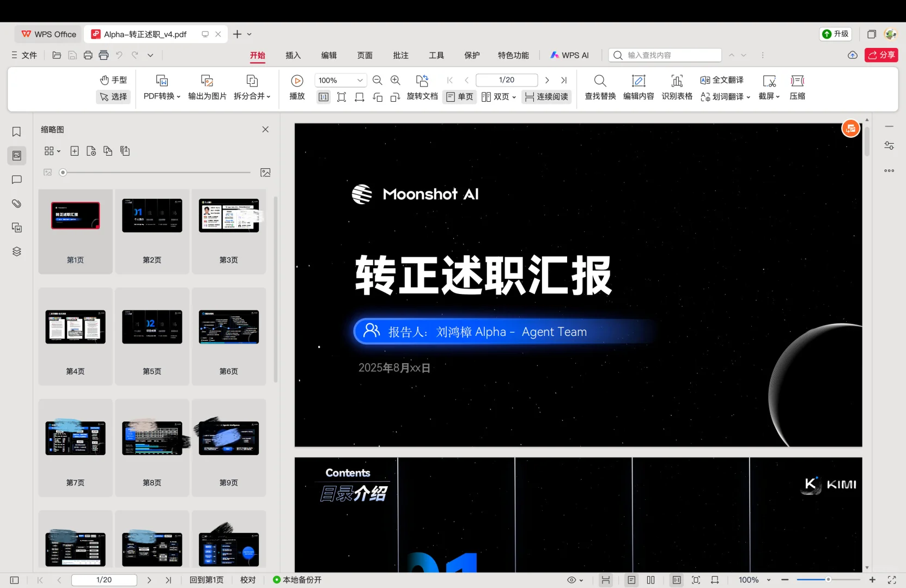The width and height of the screenshot is (906, 588).
Task: Open the layers panel in the sidebar
Action: point(17,252)
